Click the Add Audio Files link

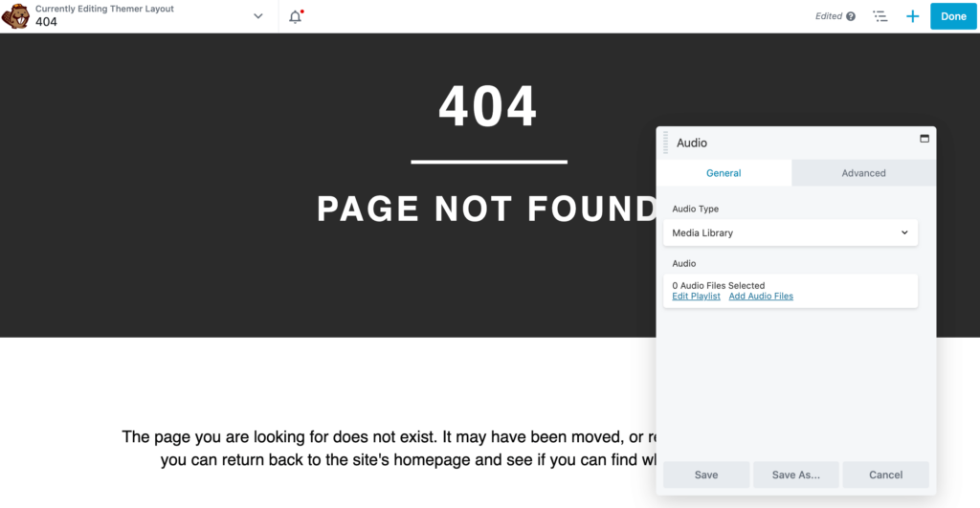coord(761,297)
